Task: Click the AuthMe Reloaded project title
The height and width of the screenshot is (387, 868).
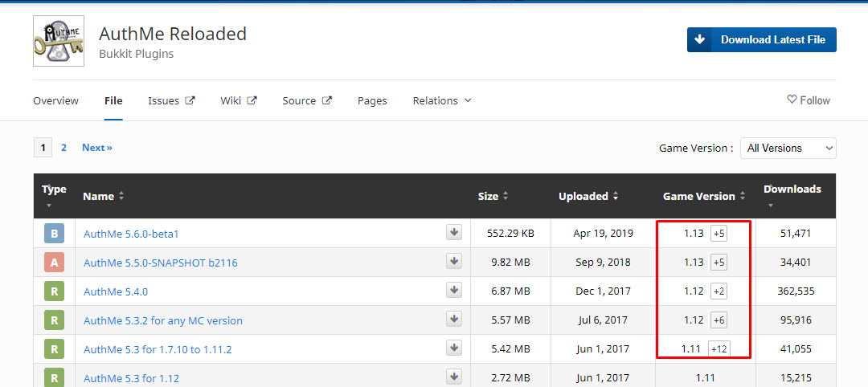Action: click(173, 34)
